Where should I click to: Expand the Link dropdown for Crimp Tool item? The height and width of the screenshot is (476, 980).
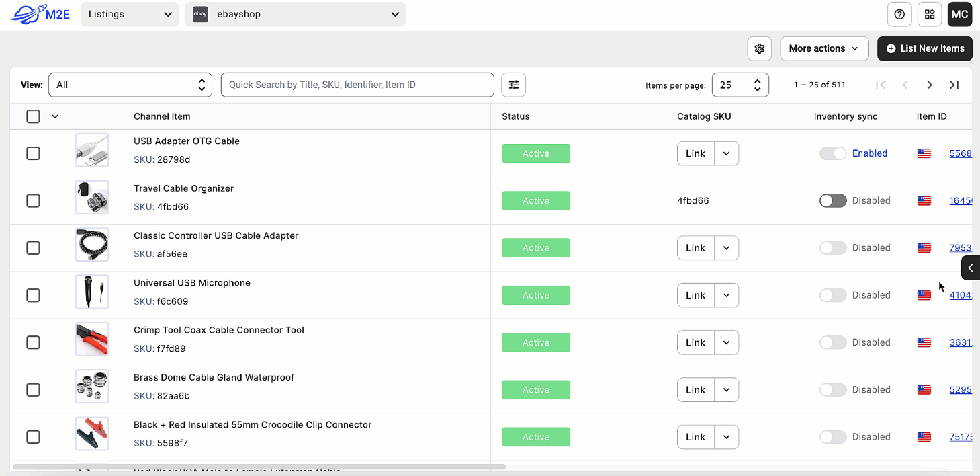[x=726, y=342]
